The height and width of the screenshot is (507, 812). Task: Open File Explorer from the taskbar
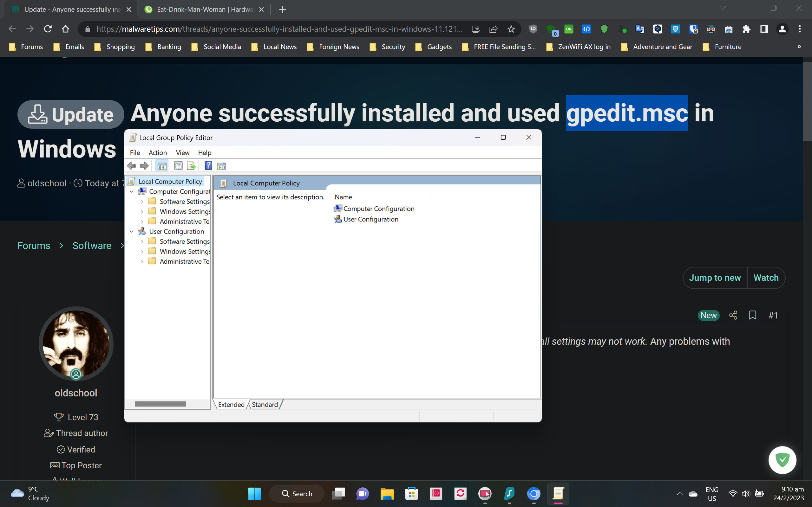point(387,494)
